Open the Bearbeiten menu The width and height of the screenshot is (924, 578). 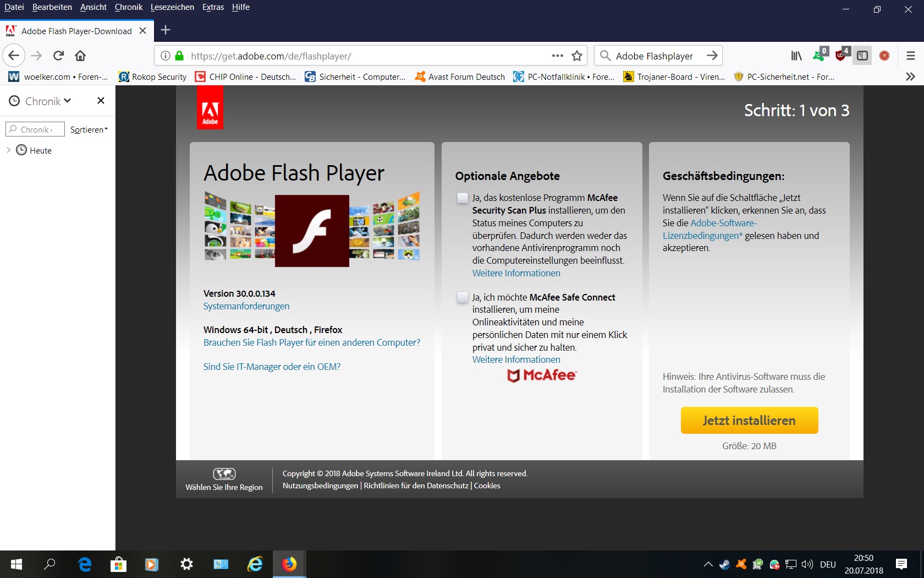pos(52,7)
